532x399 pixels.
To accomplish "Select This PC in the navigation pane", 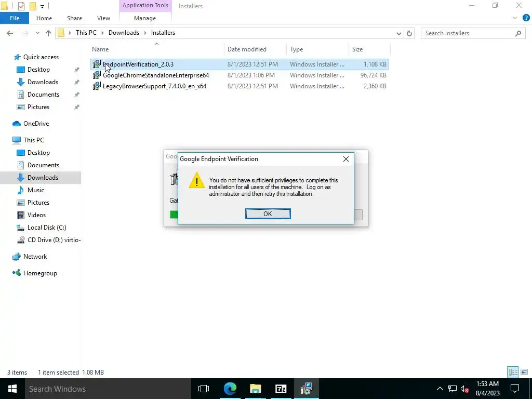I will coord(33,140).
